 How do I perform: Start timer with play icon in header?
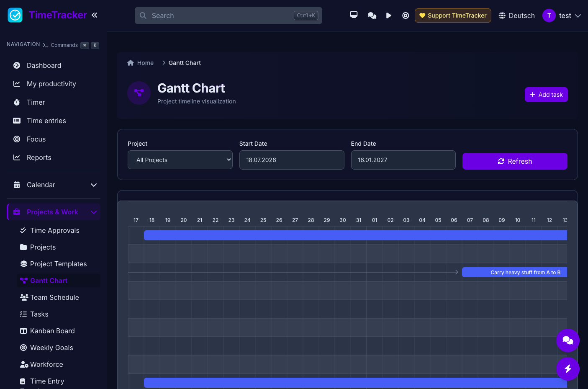[389, 15]
